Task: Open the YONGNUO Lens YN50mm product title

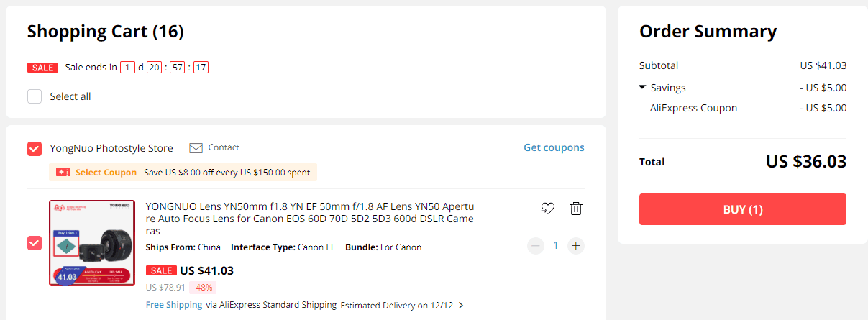Action: (x=309, y=219)
